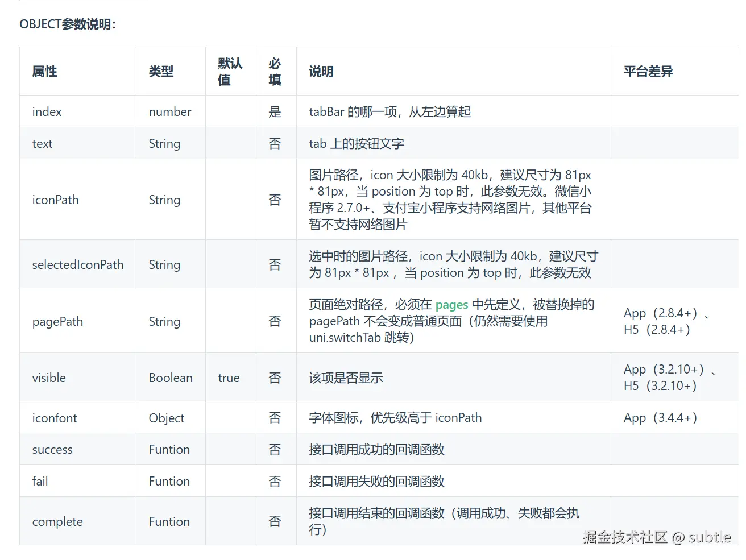Select the "index" property cell
Screen dimensions: 746x560
(47, 112)
